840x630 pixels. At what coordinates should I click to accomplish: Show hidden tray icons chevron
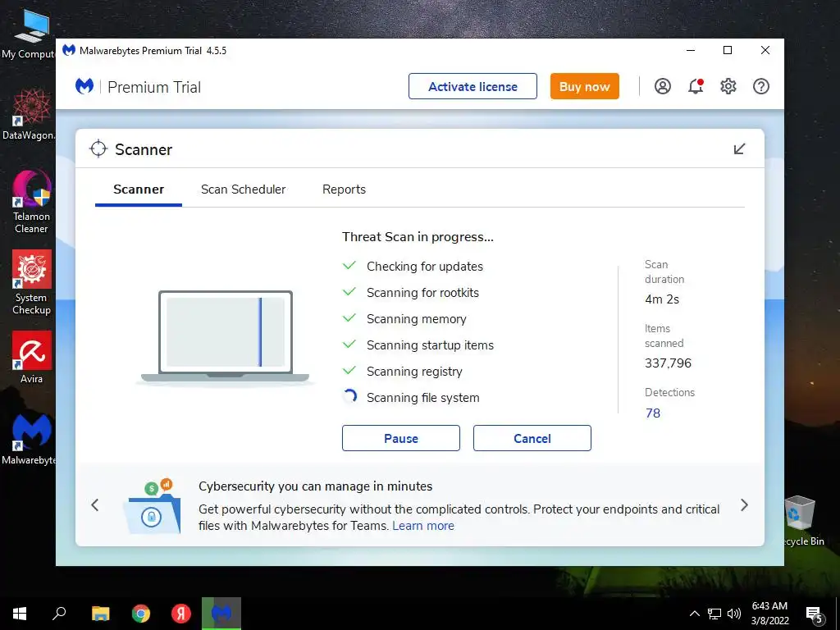tap(694, 614)
